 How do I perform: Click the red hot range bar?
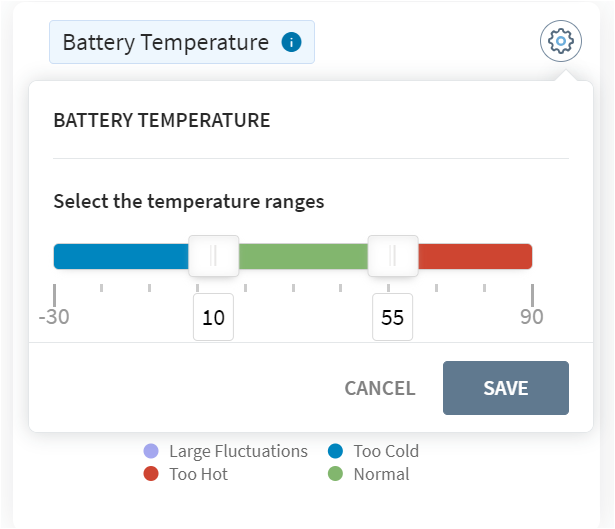[475, 257]
